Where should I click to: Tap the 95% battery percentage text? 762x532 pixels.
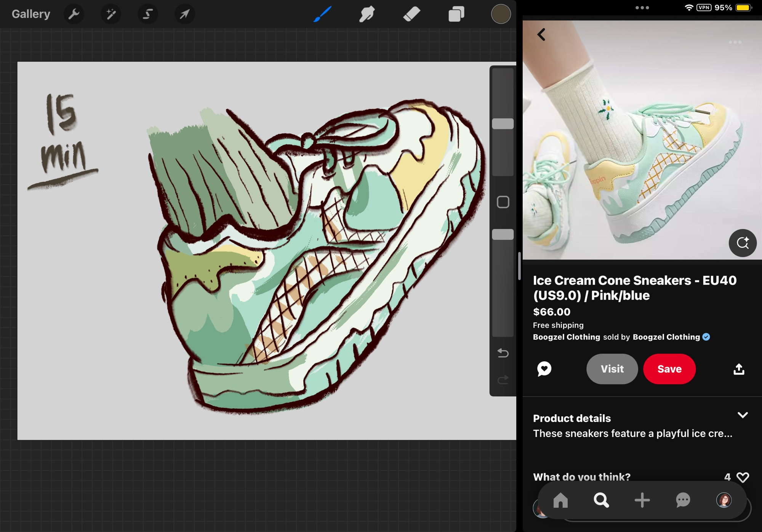(723, 8)
